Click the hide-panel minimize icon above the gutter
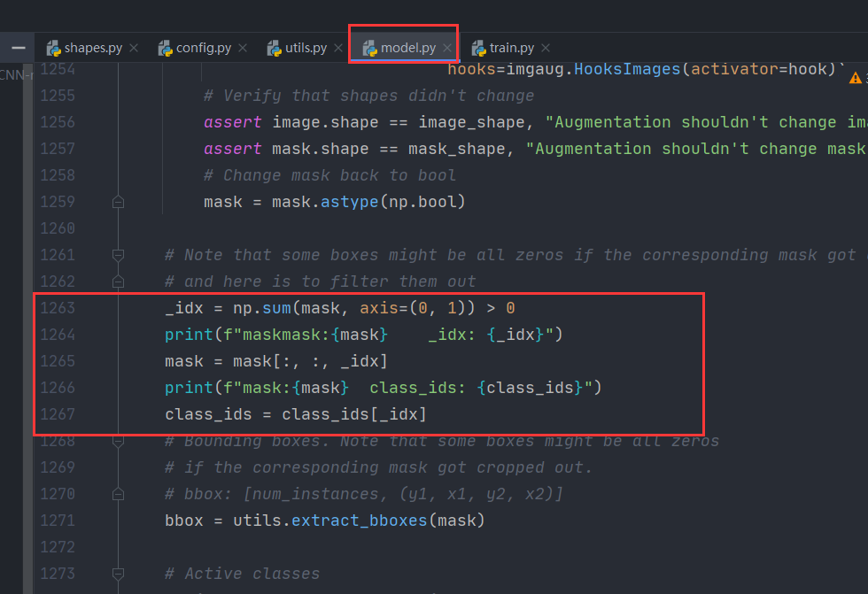868x594 pixels. pyautogui.click(x=18, y=47)
